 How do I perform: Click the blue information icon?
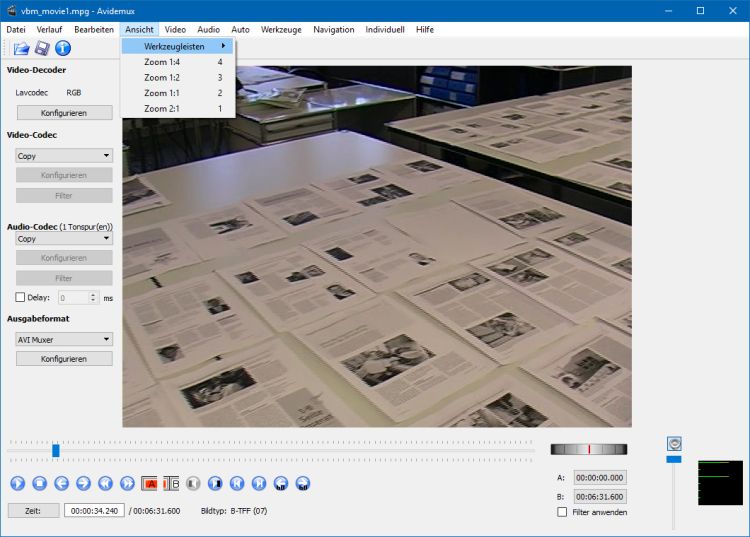(63, 48)
